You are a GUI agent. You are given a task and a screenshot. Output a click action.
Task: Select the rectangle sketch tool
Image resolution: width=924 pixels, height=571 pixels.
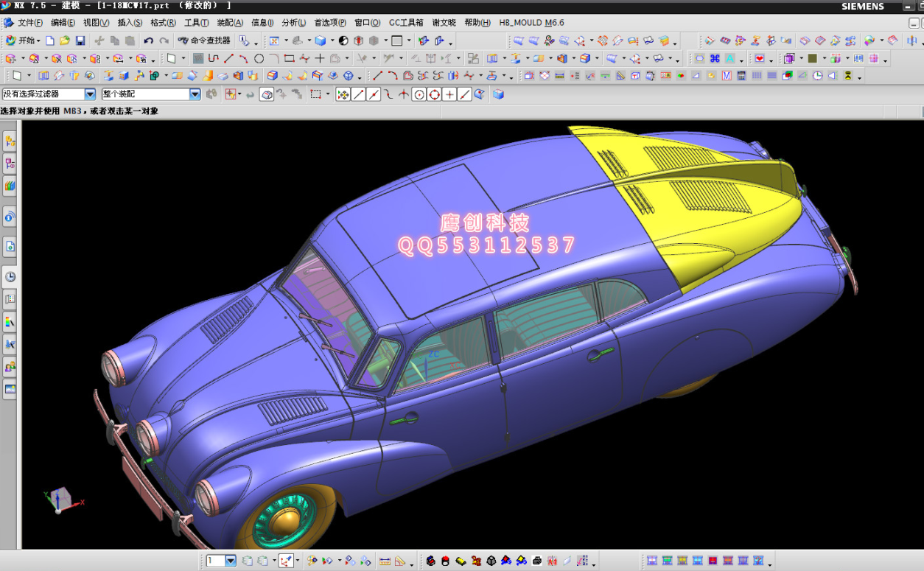[289, 58]
